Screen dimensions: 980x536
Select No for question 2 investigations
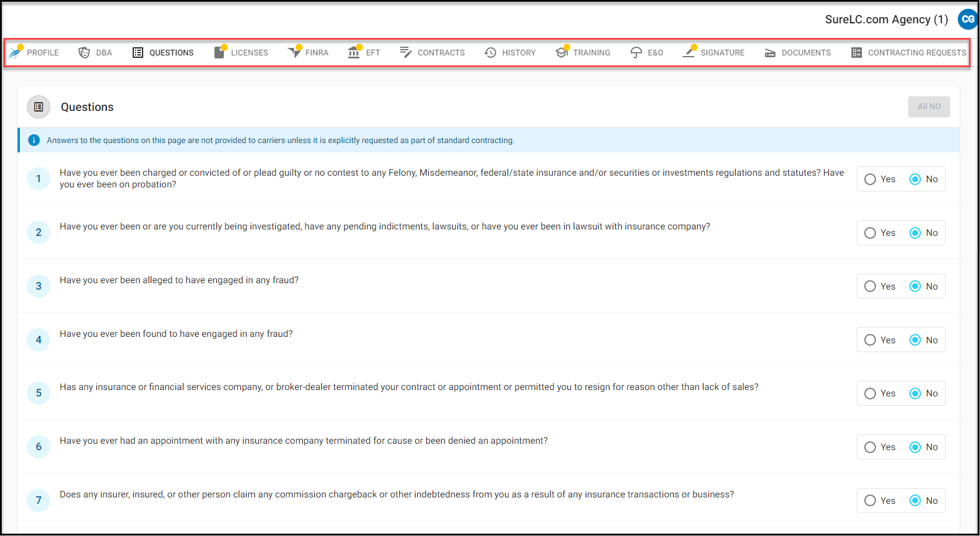(x=915, y=233)
